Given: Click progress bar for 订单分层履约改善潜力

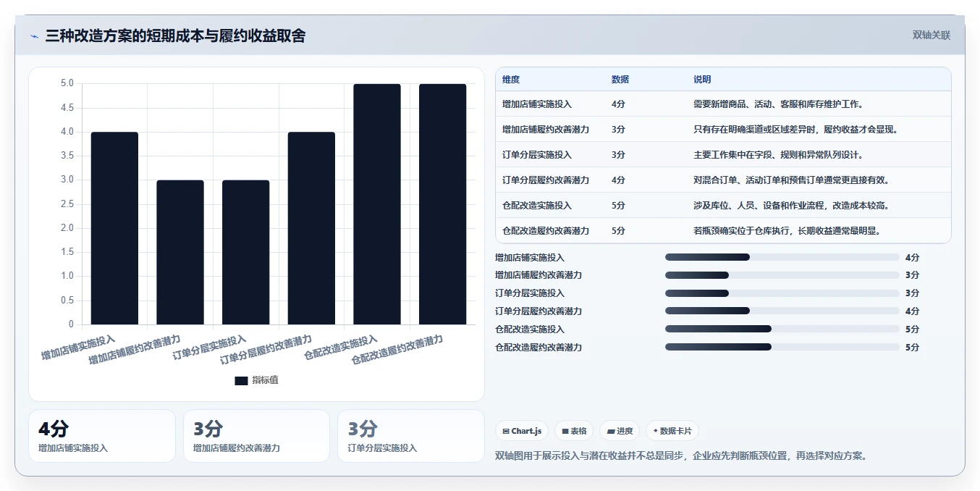Looking at the screenshot, I should click(782, 311).
